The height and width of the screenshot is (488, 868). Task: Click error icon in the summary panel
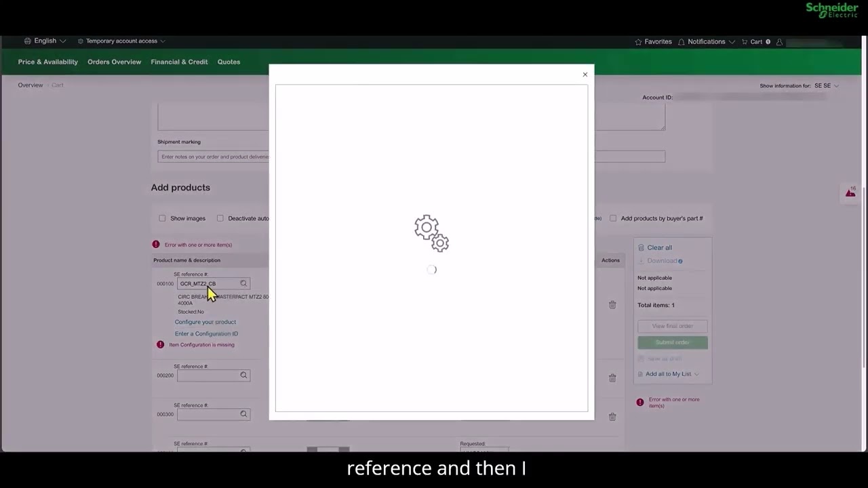pyautogui.click(x=640, y=402)
